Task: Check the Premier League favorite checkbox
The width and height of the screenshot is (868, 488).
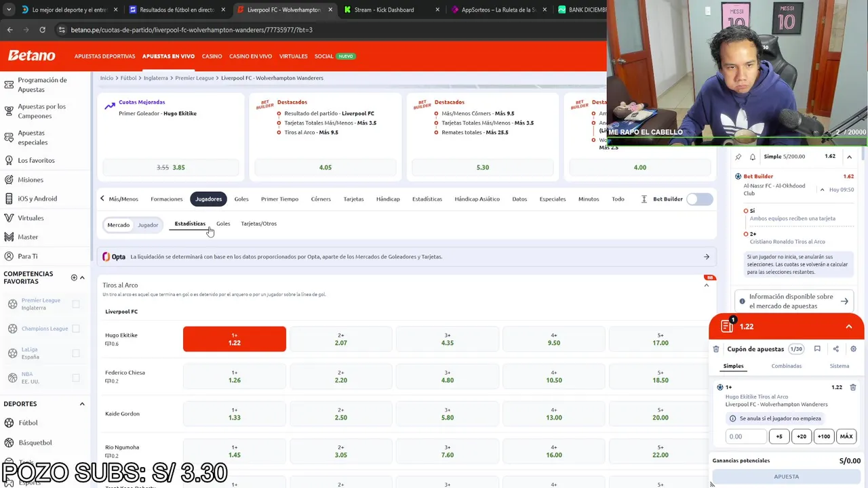Action: [x=76, y=304]
